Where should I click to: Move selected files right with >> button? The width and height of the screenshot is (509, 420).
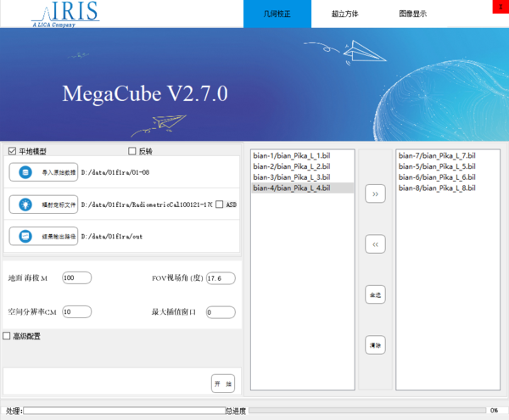tap(375, 193)
